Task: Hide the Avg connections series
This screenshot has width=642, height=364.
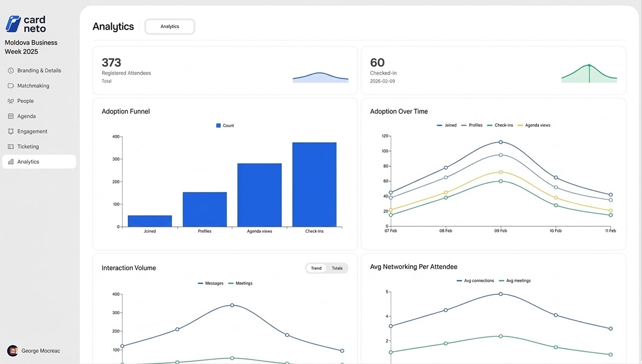Action: 475,280
